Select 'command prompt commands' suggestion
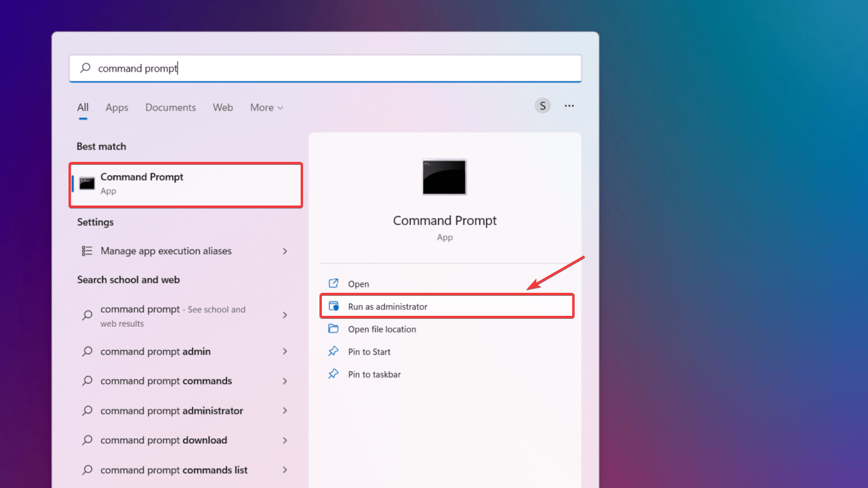 185,381
